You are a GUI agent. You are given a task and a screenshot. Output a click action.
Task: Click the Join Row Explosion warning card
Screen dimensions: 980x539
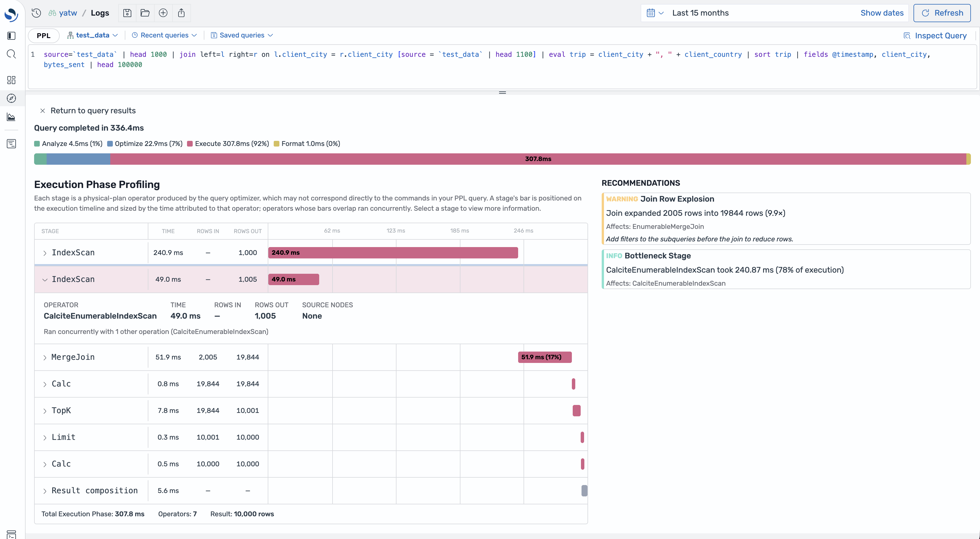coord(786,219)
